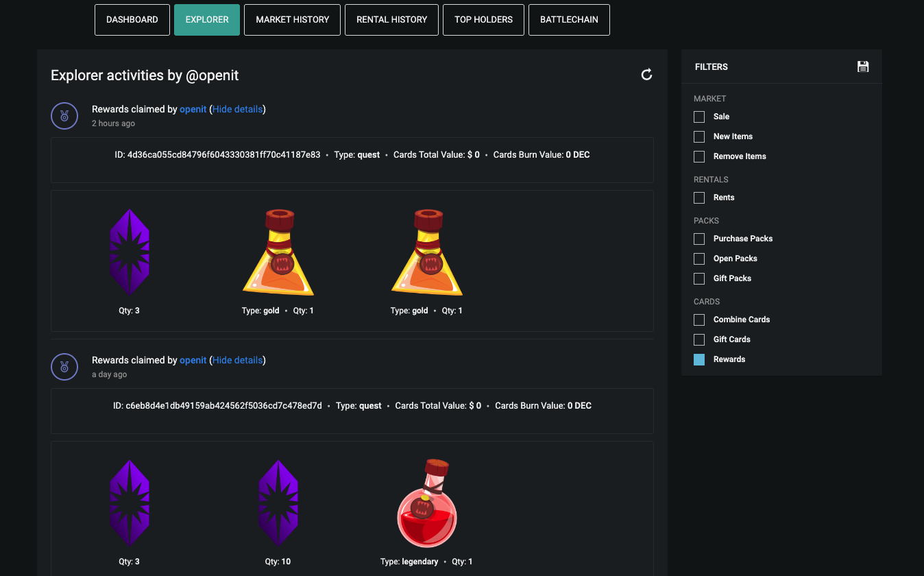Viewport: 924px width, 576px height.
Task: Click the 'a day ago' timestamp
Action: coord(110,374)
